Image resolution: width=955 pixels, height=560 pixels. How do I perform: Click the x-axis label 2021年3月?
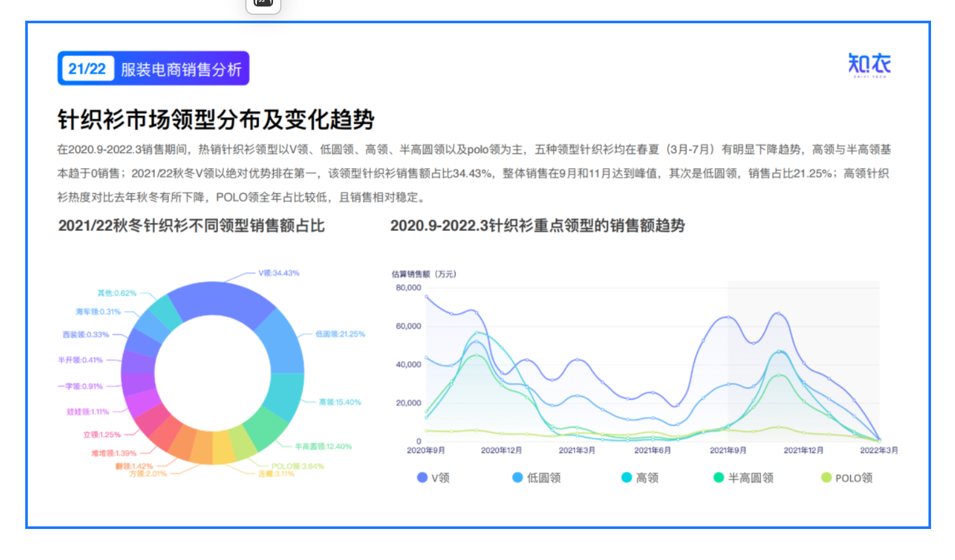tap(577, 450)
